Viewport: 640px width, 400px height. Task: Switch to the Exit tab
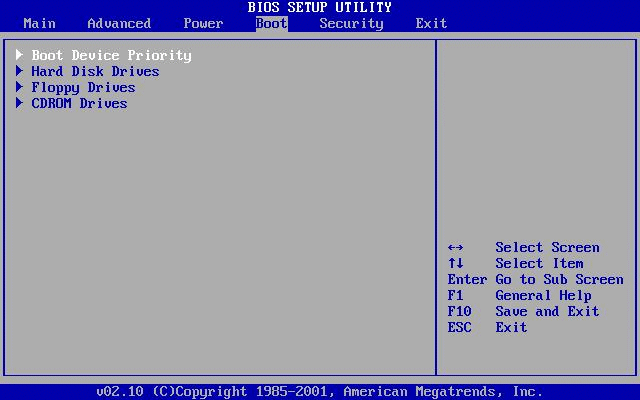[431, 23]
